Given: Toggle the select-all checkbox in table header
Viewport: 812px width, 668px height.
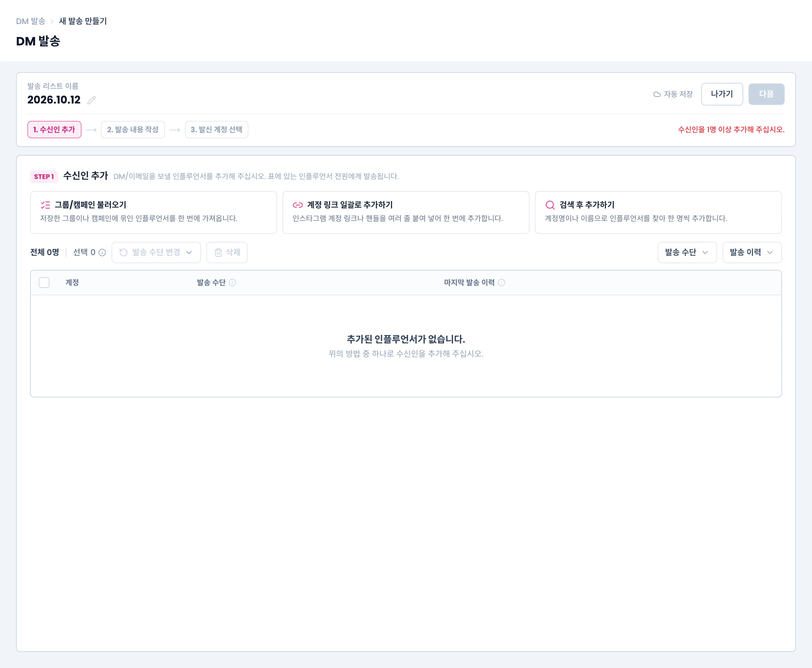Looking at the screenshot, I should point(44,283).
